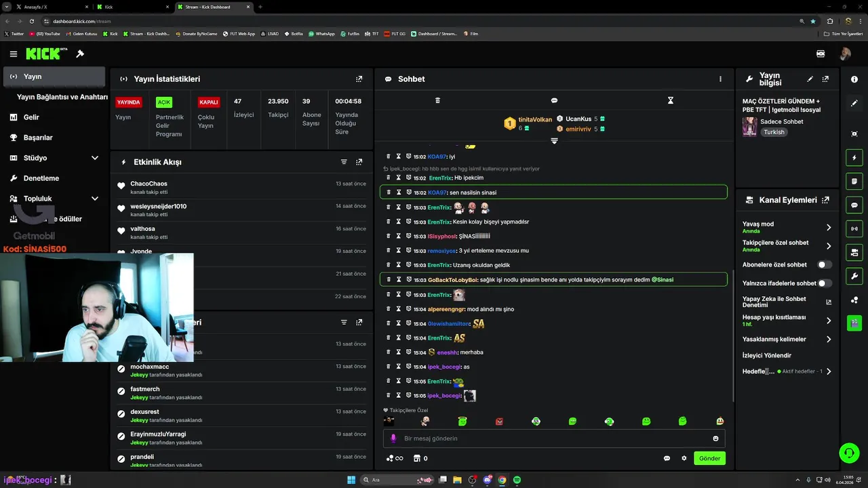Collapse the gift leaderboard arrow in chat
The height and width of the screenshot is (488, 868).
point(554,141)
